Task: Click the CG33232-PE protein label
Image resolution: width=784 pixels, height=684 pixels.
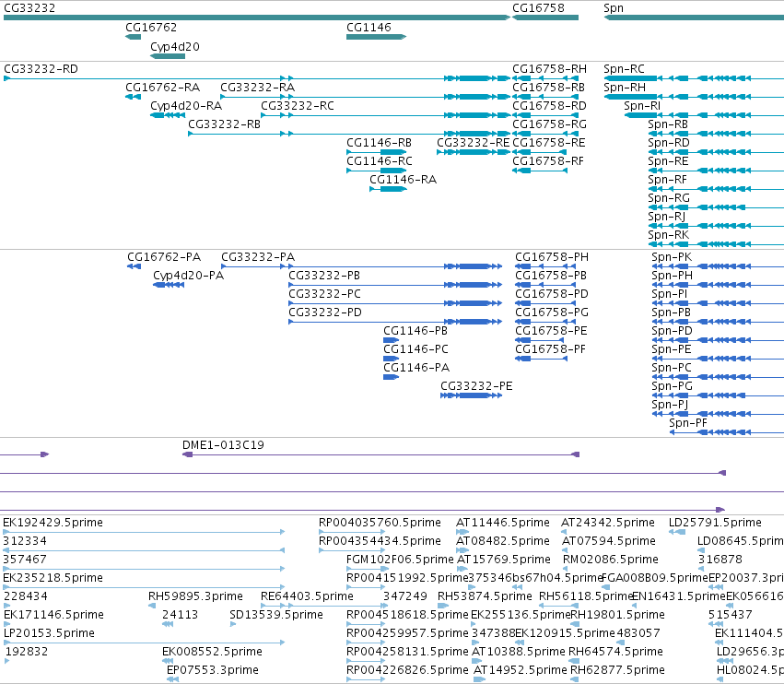Action: (x=476, y=386)
